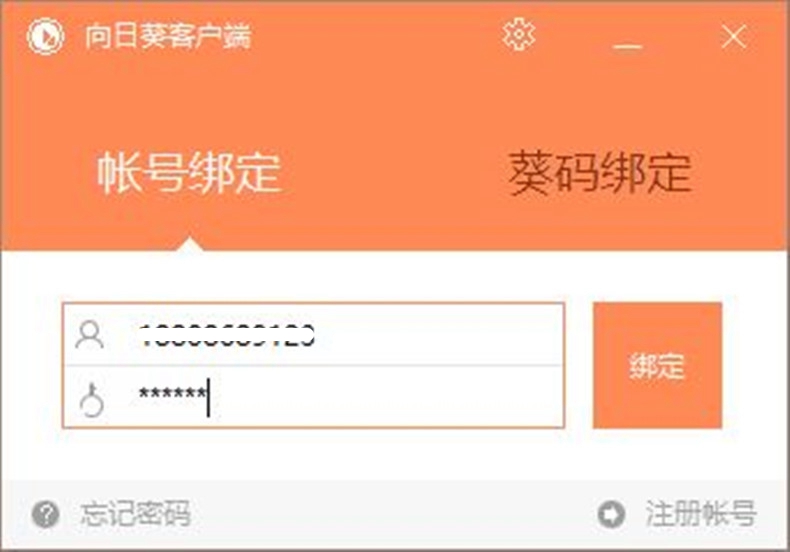This screenshot has height=552, width=790.
Task: Click the masked phone number text
Action: [x=227, y=335]
